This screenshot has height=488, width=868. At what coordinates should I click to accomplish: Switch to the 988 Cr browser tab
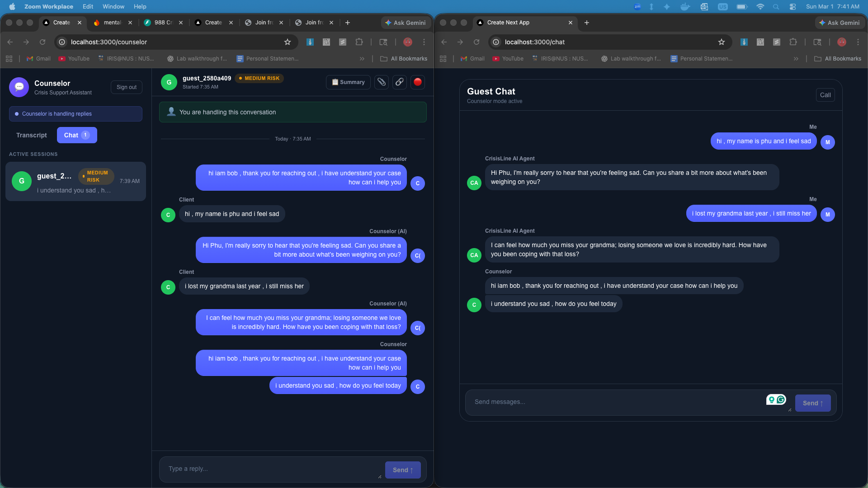click(163, 23)
